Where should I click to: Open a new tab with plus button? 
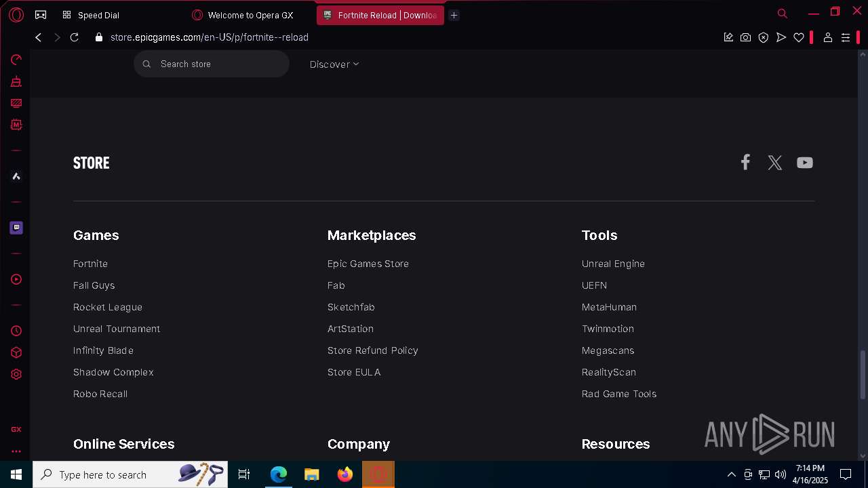tap(454, 15)
